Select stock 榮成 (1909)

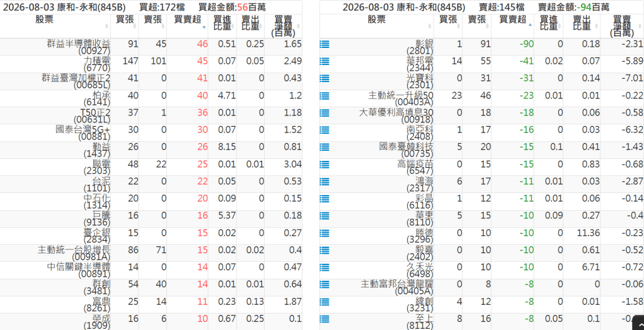(97, 322)
